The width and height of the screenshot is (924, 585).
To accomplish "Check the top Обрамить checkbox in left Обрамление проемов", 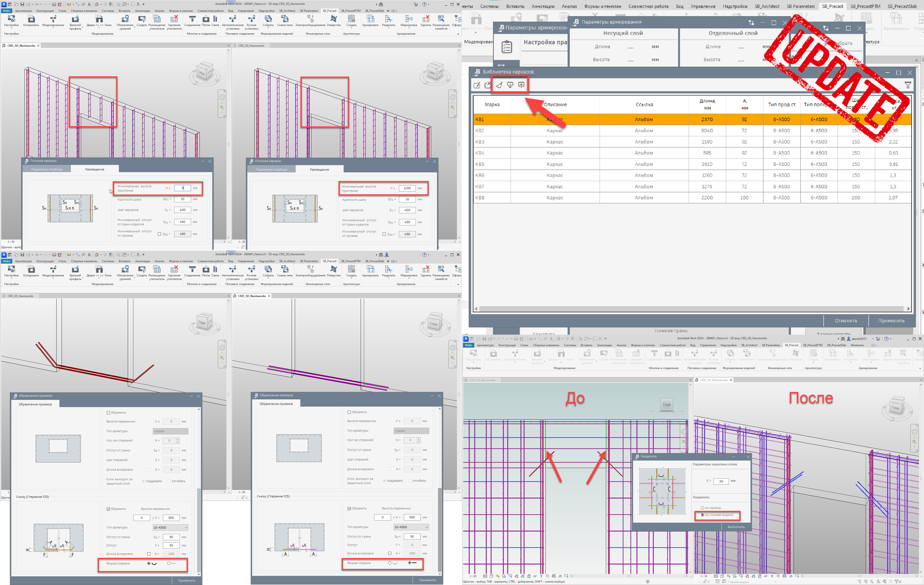I will pyautogui.click(x=108, y=413).
